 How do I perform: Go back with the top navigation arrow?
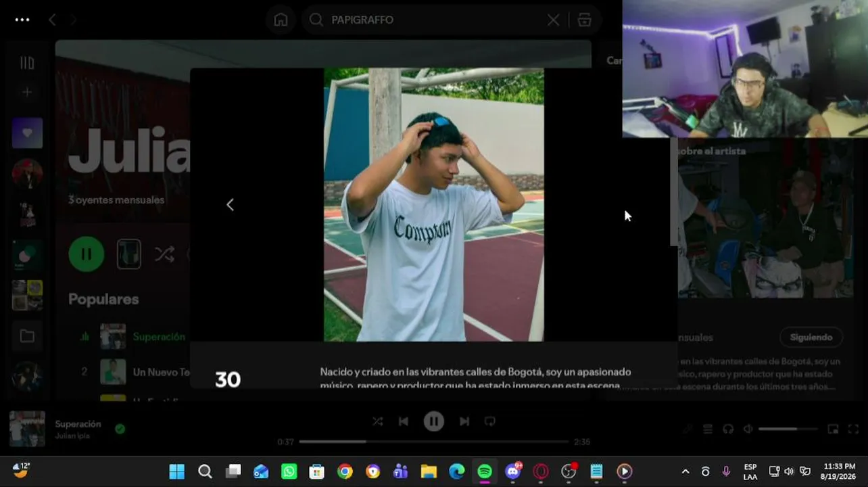pos(52,20)
